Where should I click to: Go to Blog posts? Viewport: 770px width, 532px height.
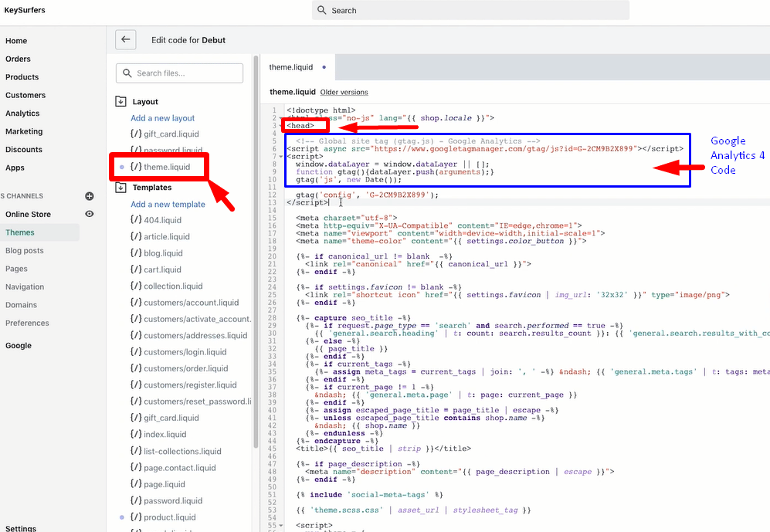(x=25, y=251)
